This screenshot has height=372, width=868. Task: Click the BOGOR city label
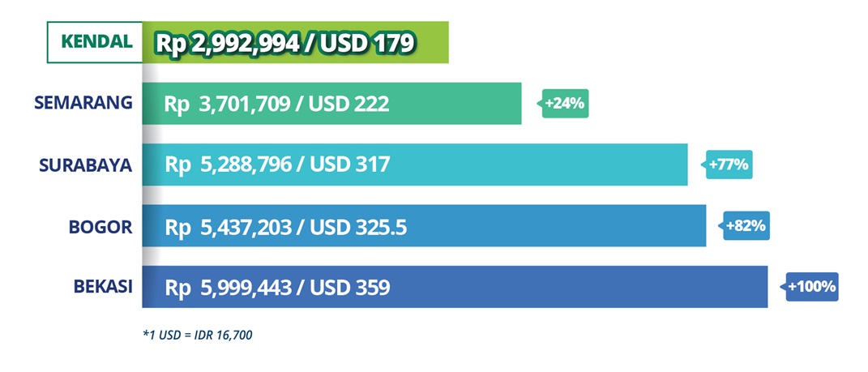(100, 227)
